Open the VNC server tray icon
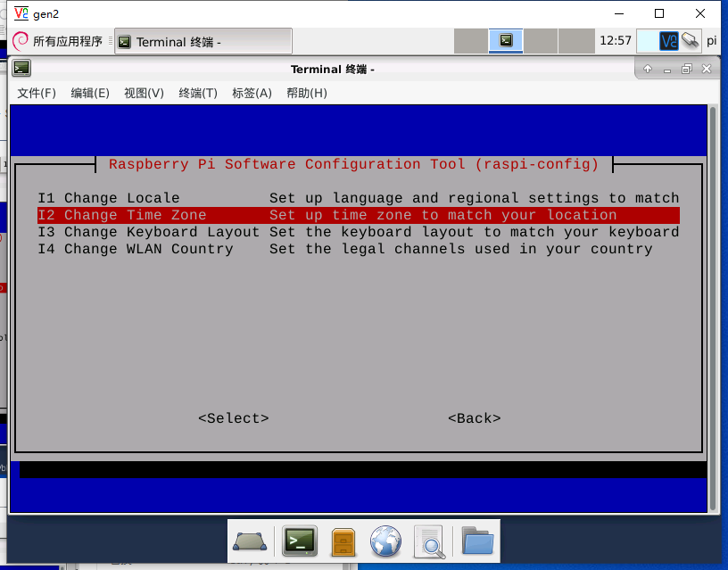The image size is (728, 570). pyautogui.click(x=668, y=41)
